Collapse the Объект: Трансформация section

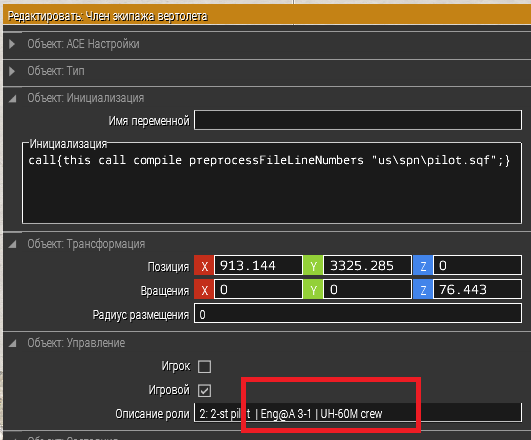click(x=13, y=244)
